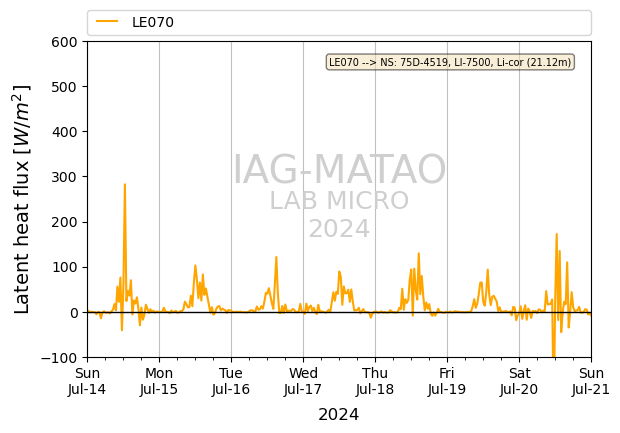Click the highest peak on Jul-14 near 285
Viewport: 620px width, 433px height.
[x=125, y=185]
